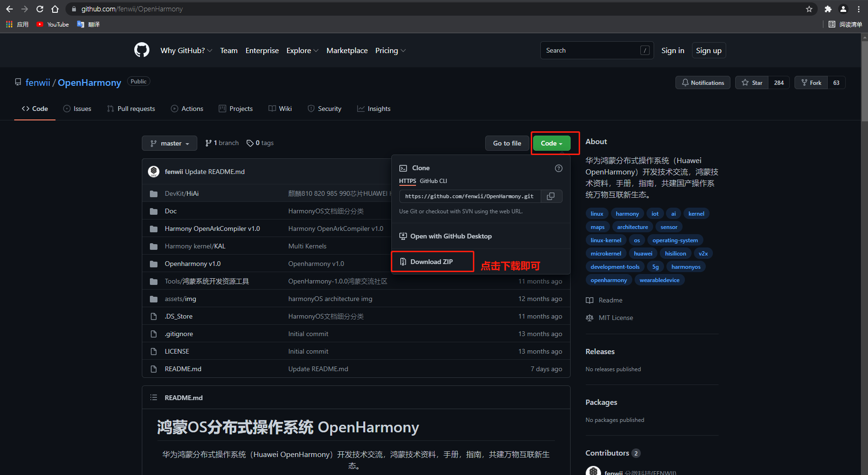Open the 284 stargazers count
Screen dimensions: 868x475
[779, 82]
